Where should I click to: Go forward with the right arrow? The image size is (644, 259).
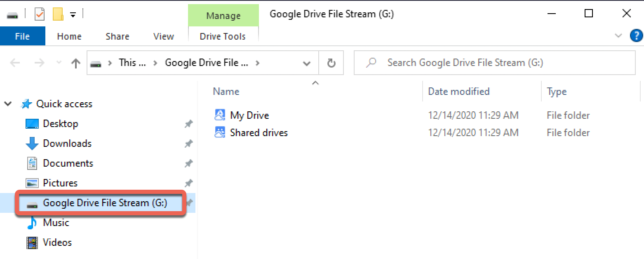[39, 63]
